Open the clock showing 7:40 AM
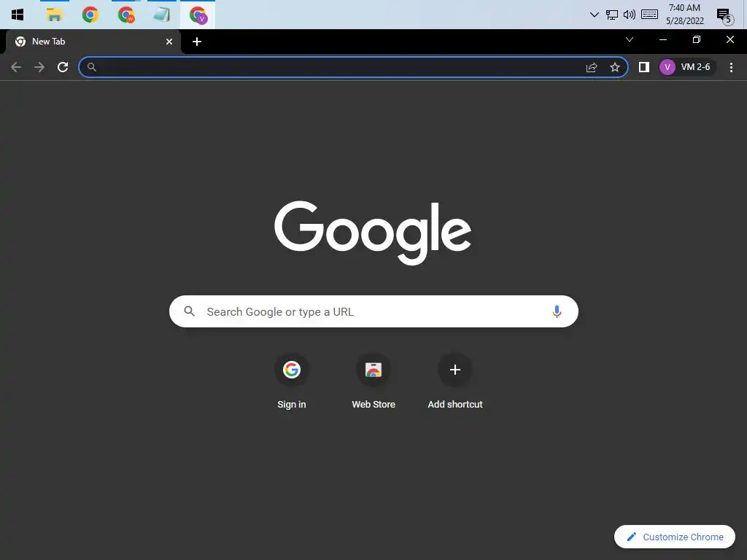The height and width of the screenshot is (560, 747). (684, 15)
